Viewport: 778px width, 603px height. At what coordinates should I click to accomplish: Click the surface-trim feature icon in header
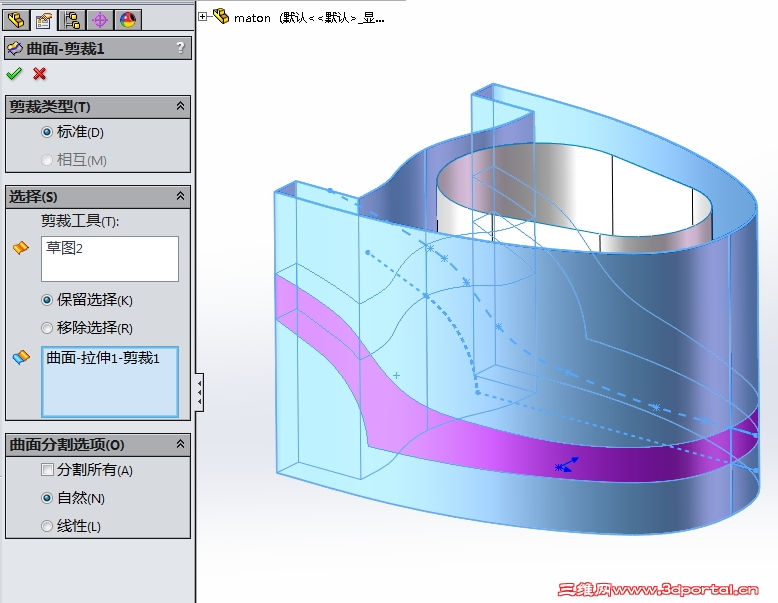[x=15, y=48]
